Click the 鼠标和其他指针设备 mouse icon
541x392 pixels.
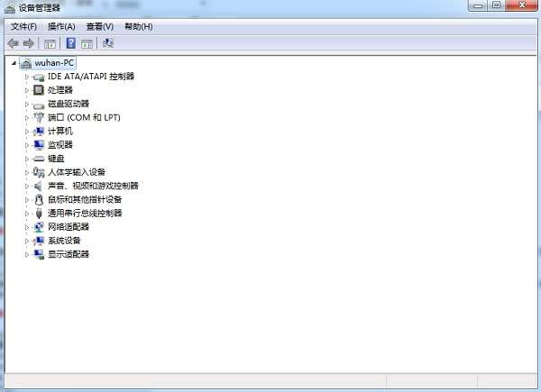click(39, 200)
